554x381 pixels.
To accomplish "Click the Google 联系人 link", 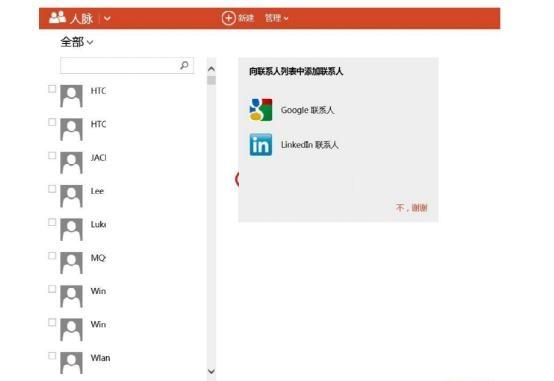I will 307,110.
